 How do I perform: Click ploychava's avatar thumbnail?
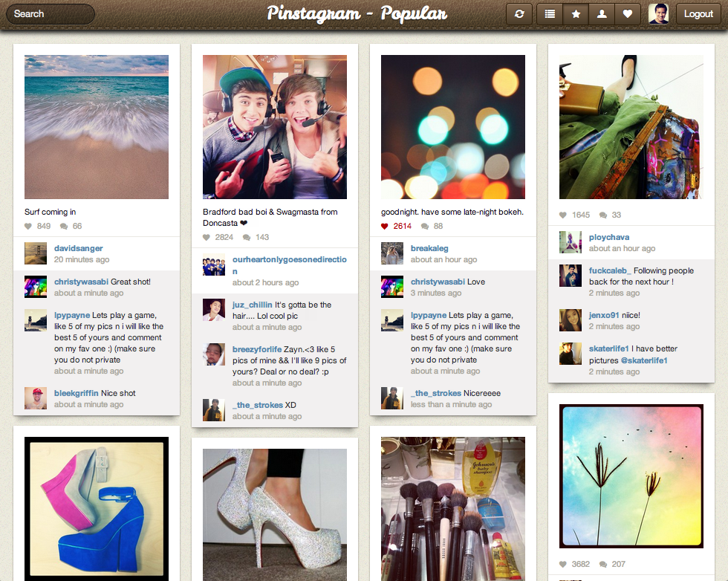pos(571,242)
